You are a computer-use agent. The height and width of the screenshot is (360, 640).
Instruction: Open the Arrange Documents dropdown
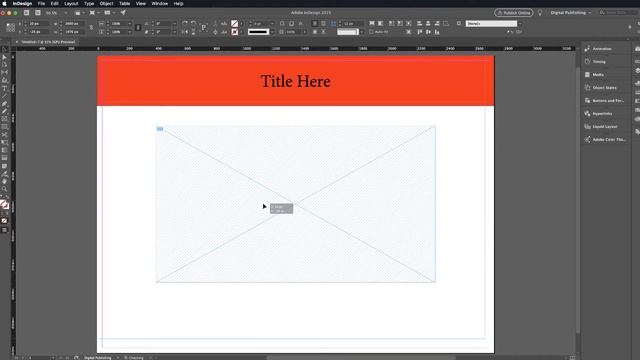pyautogui.click(x=109, y=13)
